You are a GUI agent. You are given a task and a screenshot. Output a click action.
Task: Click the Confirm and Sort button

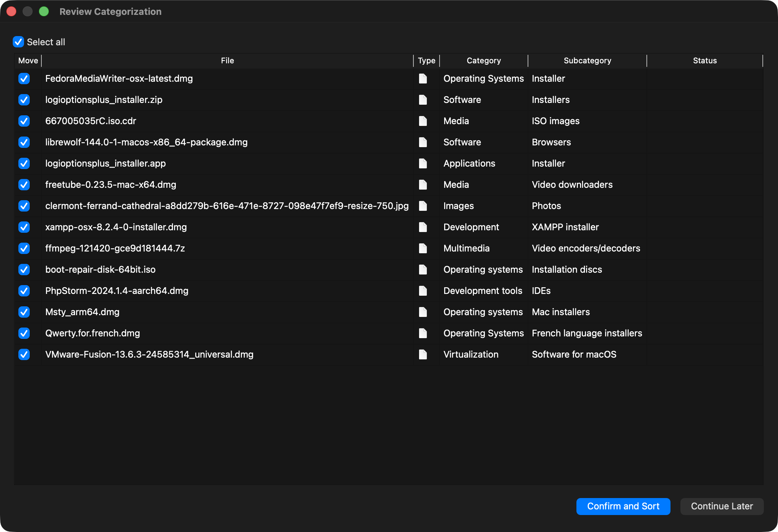[x=623, y=506]
